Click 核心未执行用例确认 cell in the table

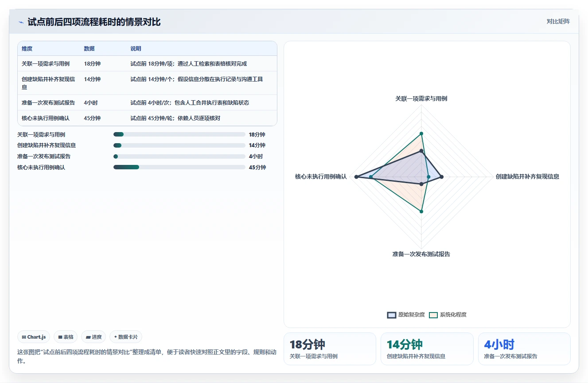point(46,118)
